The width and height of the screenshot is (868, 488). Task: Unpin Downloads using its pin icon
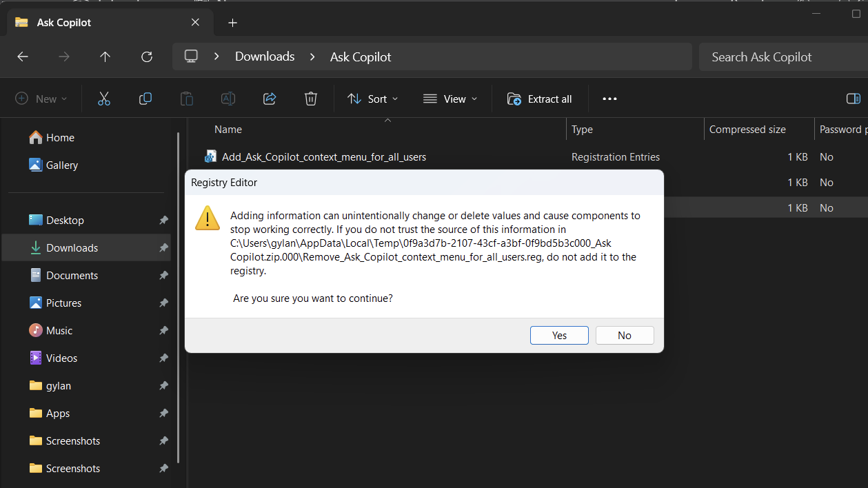163,248
